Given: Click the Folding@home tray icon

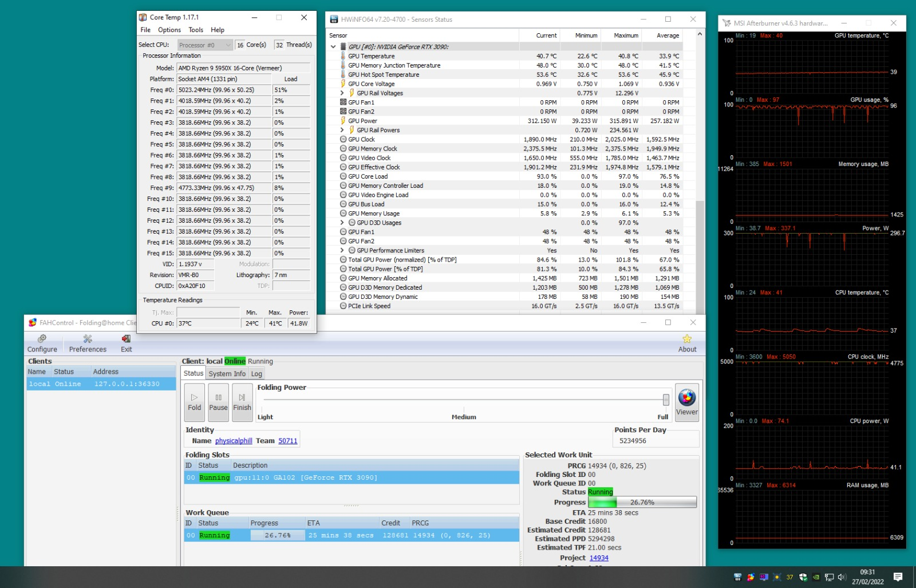Looking at the screenshot, I should (751, 577).
